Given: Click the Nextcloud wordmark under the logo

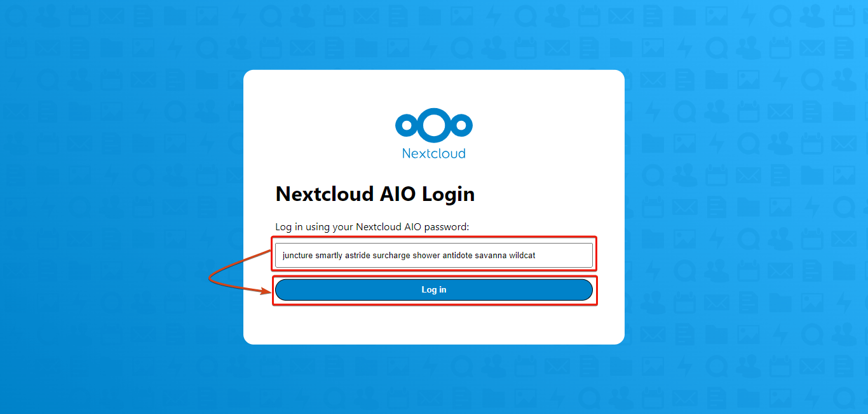Looking at the screenshot, I should (434, 153).
